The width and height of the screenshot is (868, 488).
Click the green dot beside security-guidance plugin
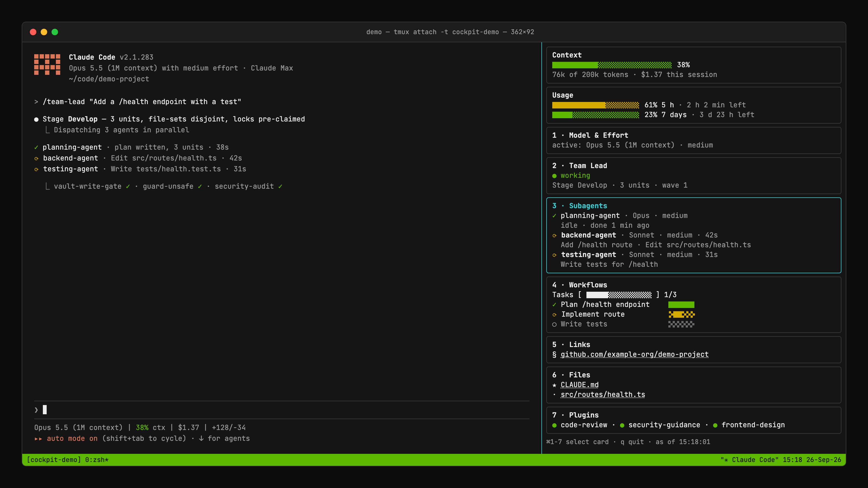pos(622,425)
